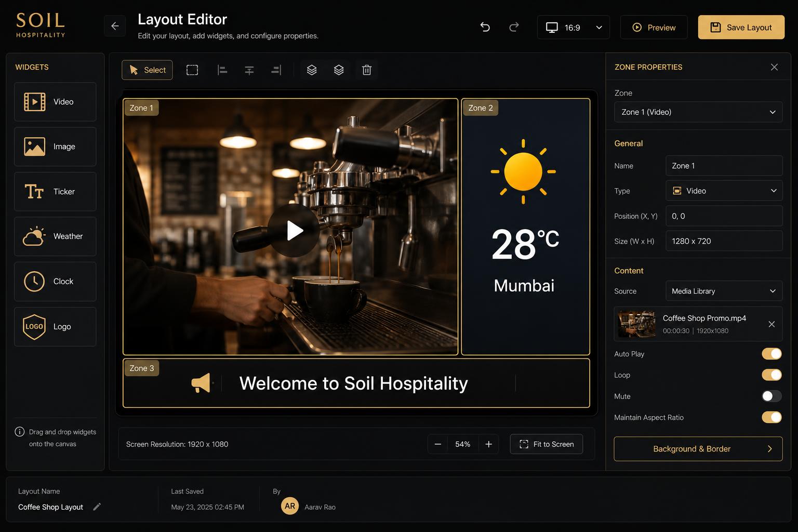Screen dimensions: 798x532
Task: Add the Video widget
Action: (55, 102)
